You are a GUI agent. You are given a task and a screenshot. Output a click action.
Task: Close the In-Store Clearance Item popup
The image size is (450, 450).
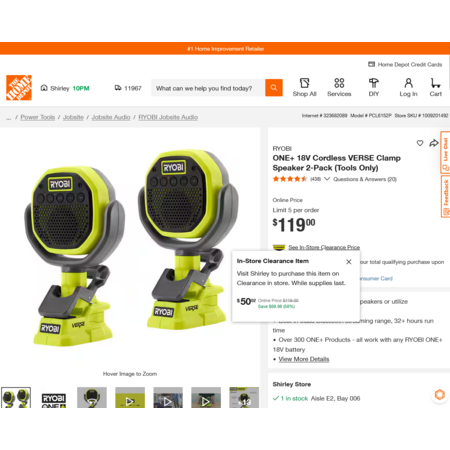click(x=349, y=262)
